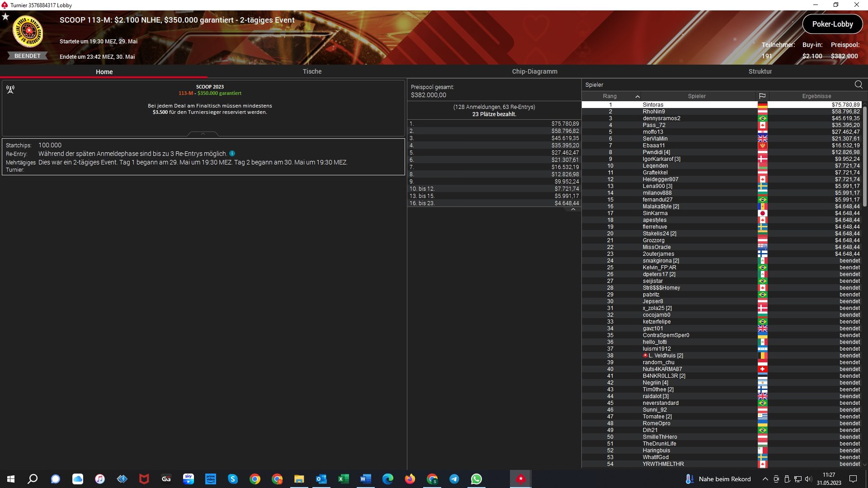Select player RhoNin9 row

[x=722, y=112]
